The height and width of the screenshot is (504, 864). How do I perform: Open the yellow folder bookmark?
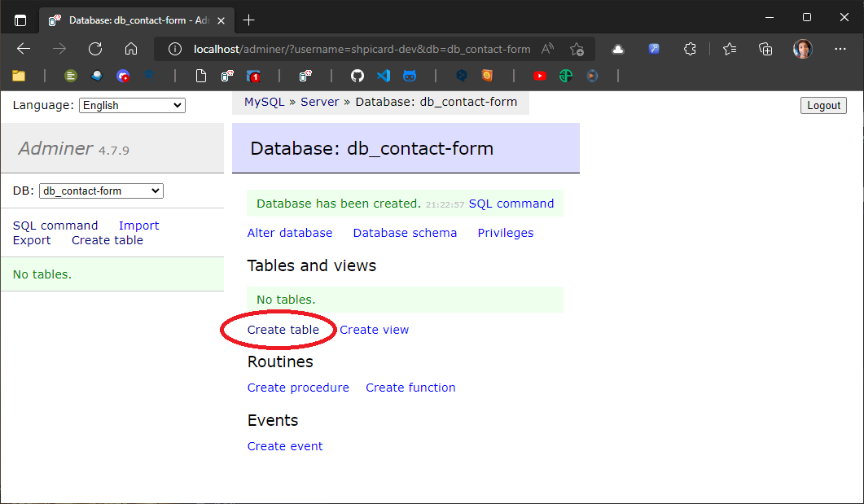19,76
